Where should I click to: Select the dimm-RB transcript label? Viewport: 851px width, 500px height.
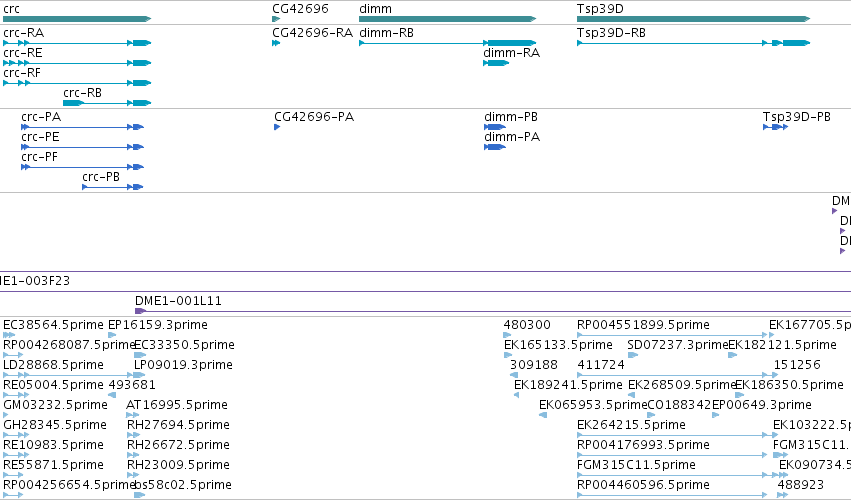coord(386,33)
